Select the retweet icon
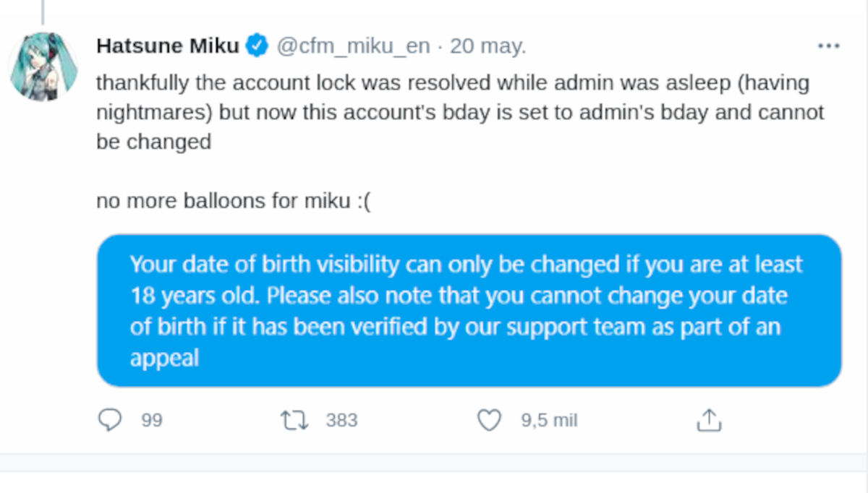868x493 pixels. pyautogui.click(x=296, y=419)
